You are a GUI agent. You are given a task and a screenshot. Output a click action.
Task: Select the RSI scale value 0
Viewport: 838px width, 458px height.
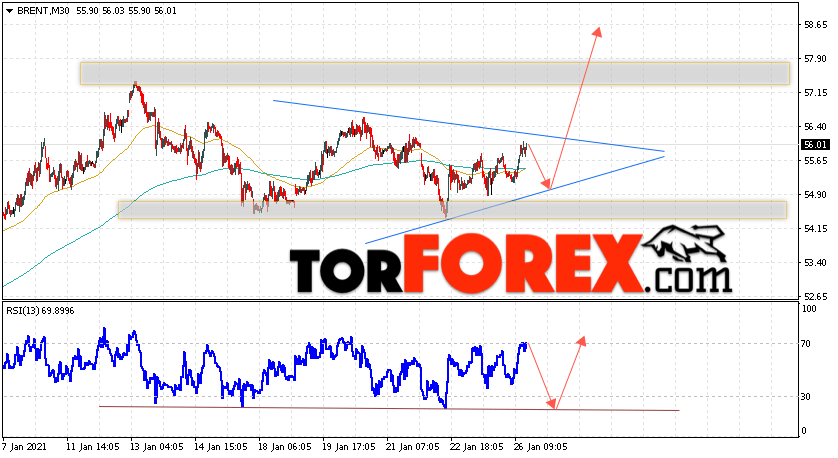805,431
